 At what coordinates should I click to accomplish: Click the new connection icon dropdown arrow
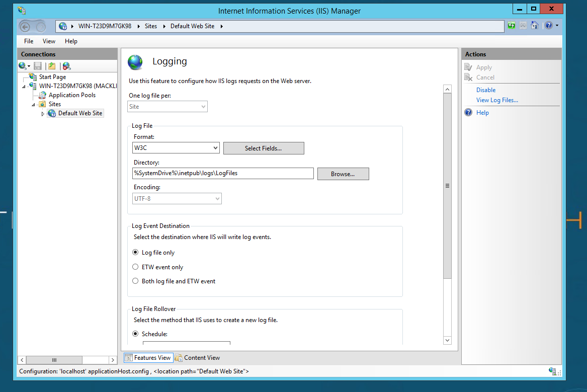[29, 66]
